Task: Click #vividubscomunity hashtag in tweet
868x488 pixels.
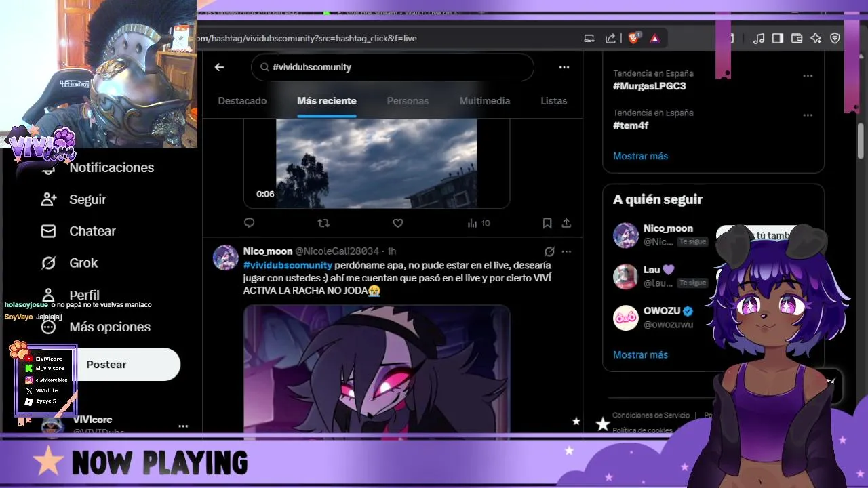Action: [288, 265]
